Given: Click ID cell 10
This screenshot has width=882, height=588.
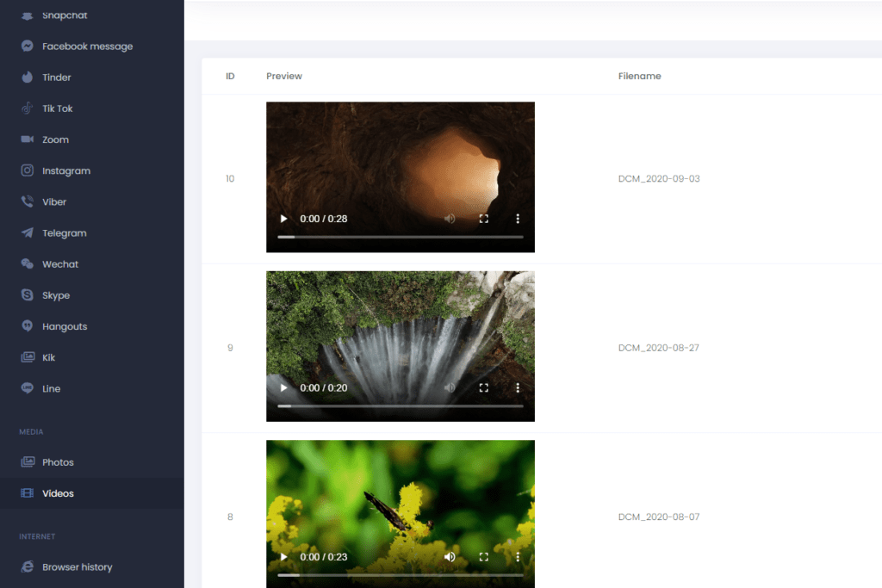Looking at the screenshot, I should 230,179.
